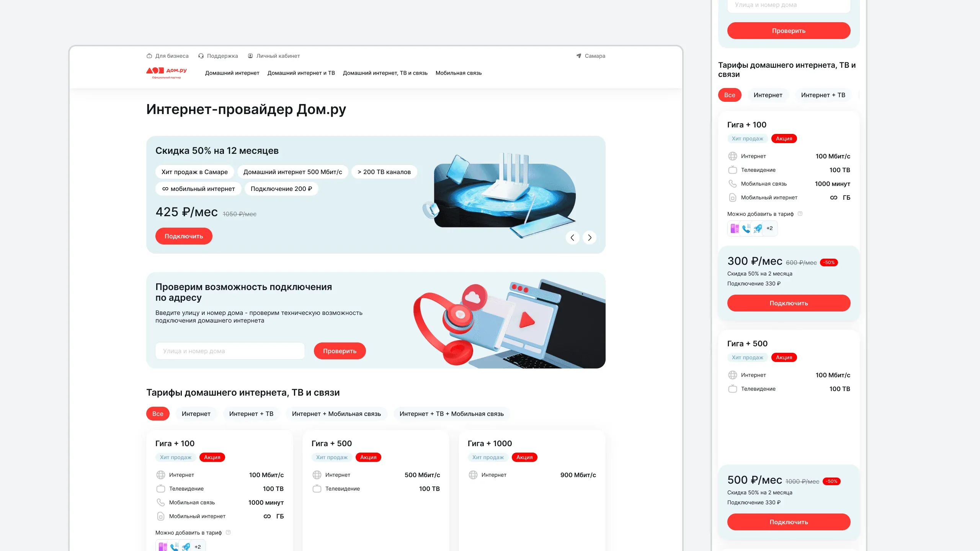Click the crossed-out 1050 ₽/мес price
The height and width of the screenshot is (551, 980).
[x=240, y=214]
